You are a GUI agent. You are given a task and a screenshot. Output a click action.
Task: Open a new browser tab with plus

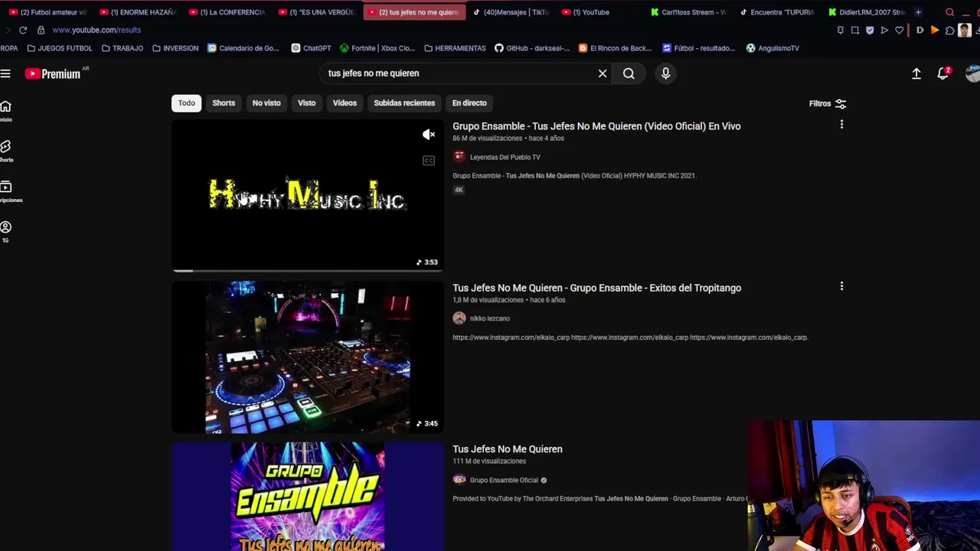pos(918,12)
